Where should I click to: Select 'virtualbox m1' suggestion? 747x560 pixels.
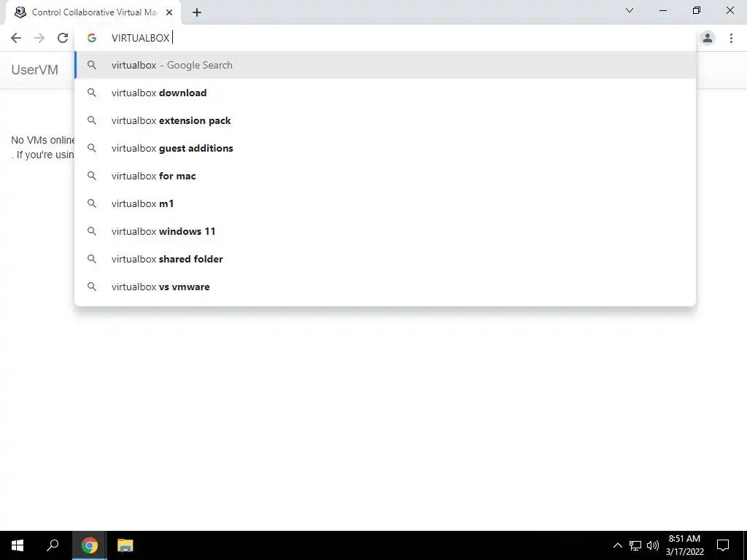(x=385, y=203)
